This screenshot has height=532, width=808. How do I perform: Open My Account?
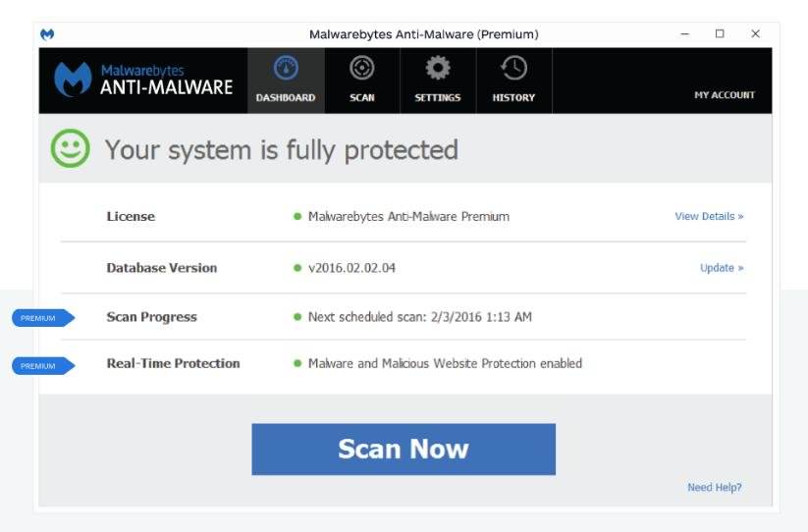click(724, 95)
